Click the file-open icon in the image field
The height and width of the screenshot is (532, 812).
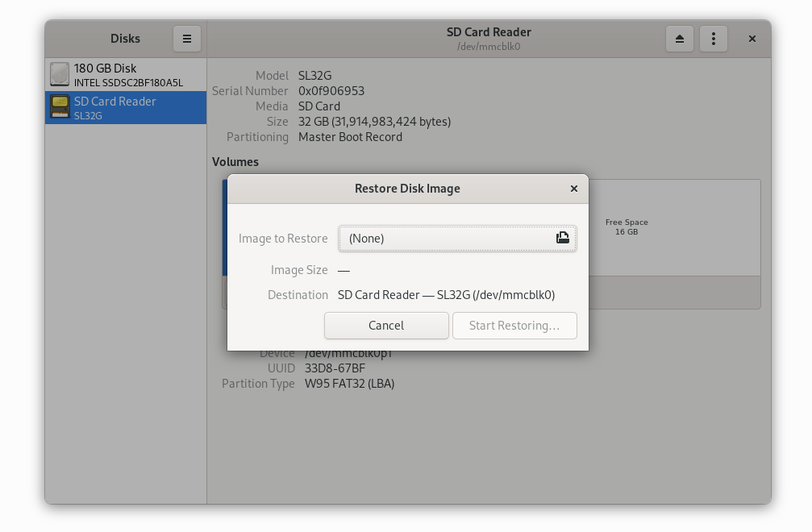pos(562,239)
